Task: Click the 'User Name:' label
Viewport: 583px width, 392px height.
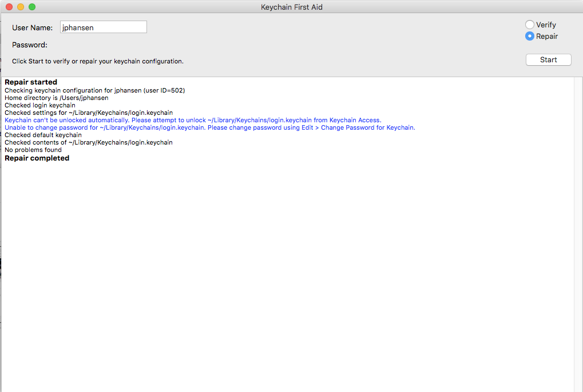Action: tap(33, 28)
